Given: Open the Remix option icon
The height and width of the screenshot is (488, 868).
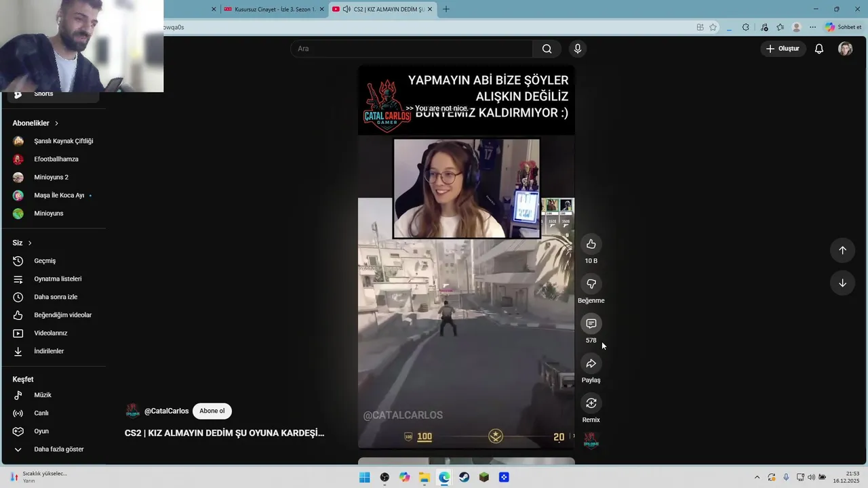Looking at the screenshot, I should pyautogui.click(x=591, y=403).
